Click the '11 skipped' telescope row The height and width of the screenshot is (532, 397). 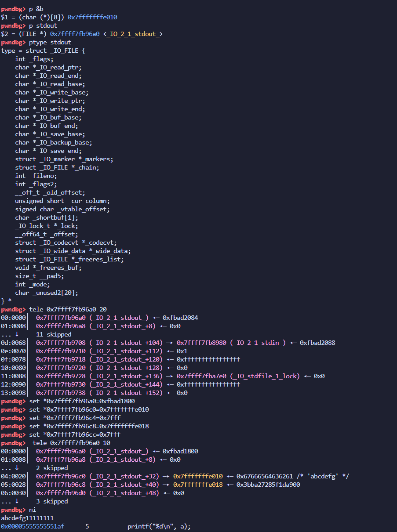coord(54,334)
